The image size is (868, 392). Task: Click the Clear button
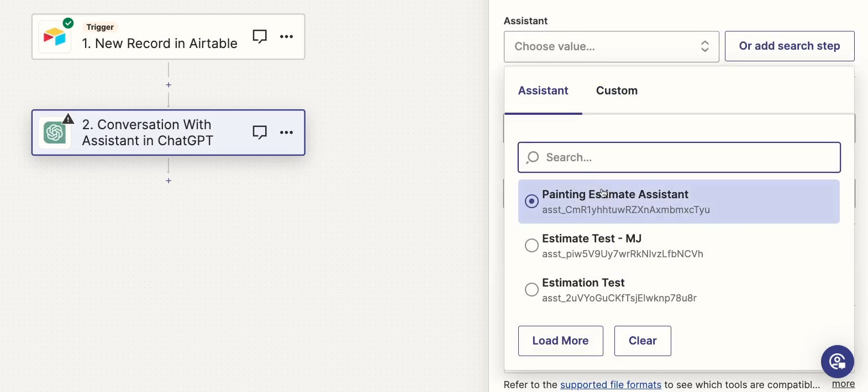[x=643, y=341]
